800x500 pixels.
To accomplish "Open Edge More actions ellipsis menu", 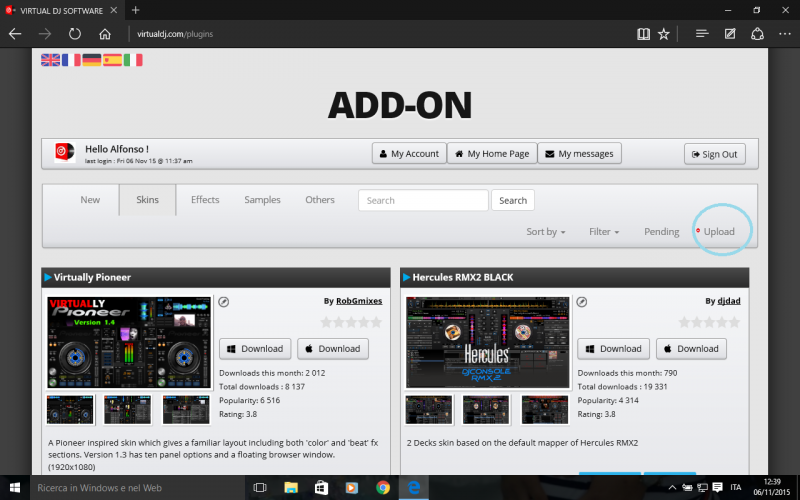I will (785, 34).
